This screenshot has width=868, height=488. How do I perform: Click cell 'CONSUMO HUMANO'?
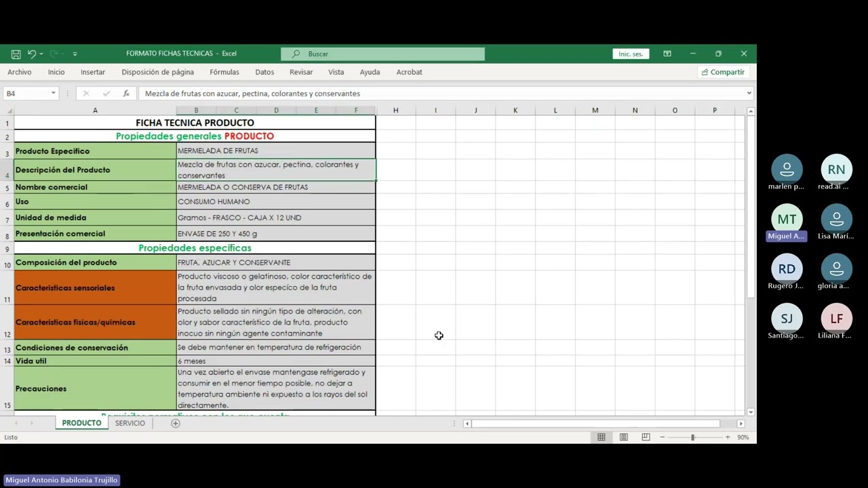(275, 201)
